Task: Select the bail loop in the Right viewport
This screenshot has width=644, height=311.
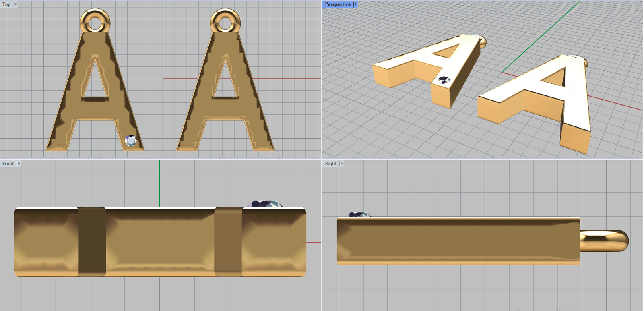Action: coord(604,241)
